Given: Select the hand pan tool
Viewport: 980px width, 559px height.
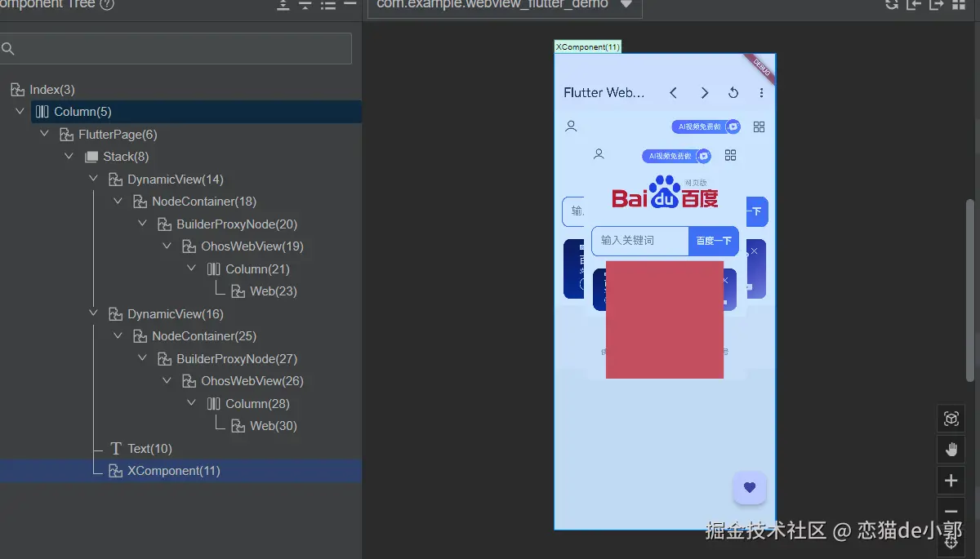Looking at the screenshot, I should coord(951,450).
